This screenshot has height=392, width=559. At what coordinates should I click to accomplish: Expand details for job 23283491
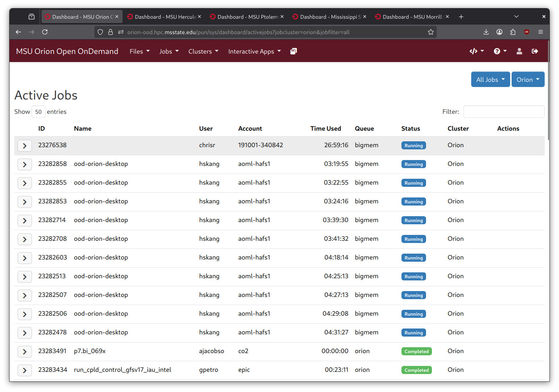[x=25, y=352]
